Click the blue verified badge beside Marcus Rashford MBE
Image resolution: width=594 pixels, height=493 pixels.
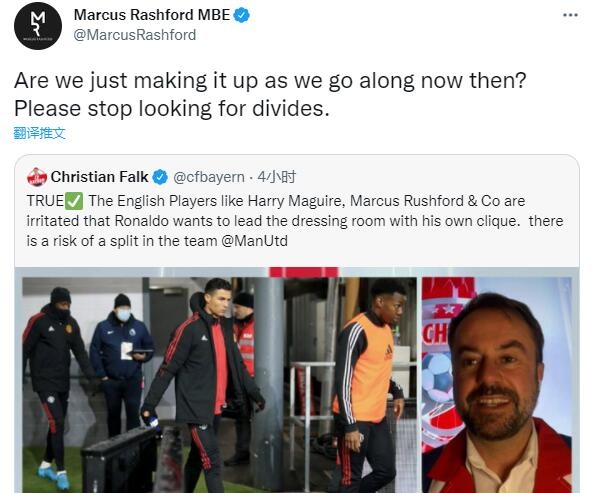coord(241,15)
